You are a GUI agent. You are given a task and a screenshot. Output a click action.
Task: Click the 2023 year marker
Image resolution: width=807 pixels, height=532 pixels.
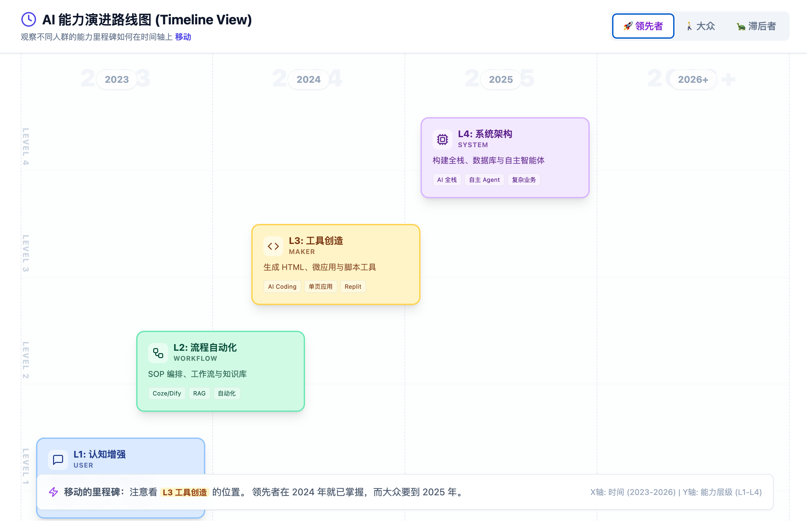tap(117, 79)
